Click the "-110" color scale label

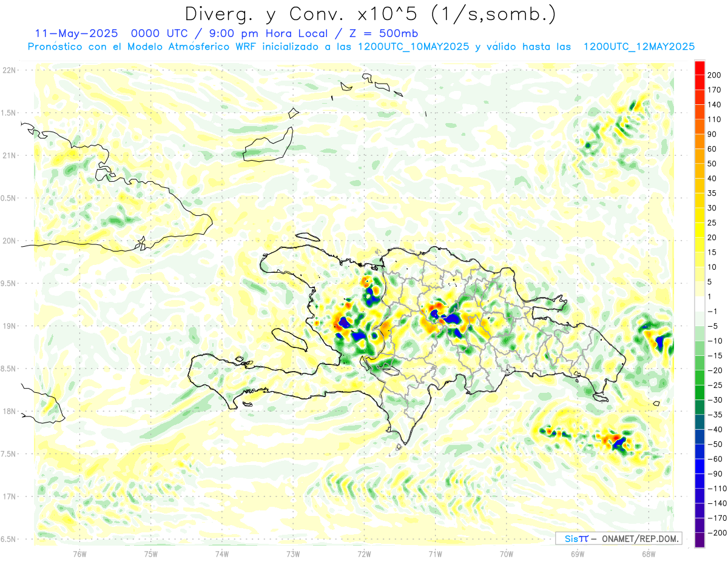tap(718, 489)
